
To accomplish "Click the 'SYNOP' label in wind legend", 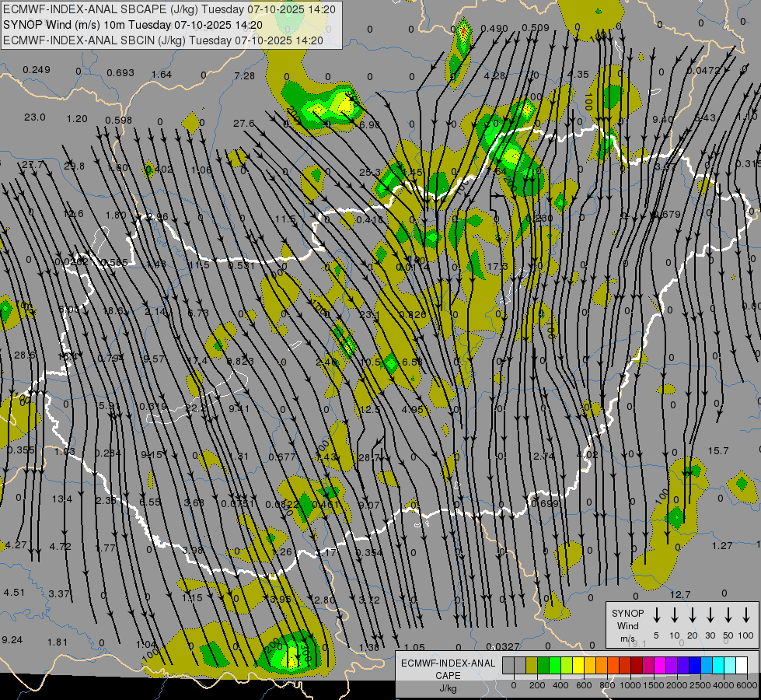I will point(627,614).
